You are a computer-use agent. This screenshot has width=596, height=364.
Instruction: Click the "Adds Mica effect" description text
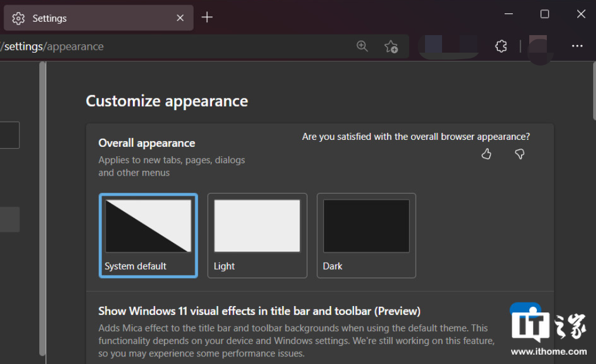(x=296, y=341)
